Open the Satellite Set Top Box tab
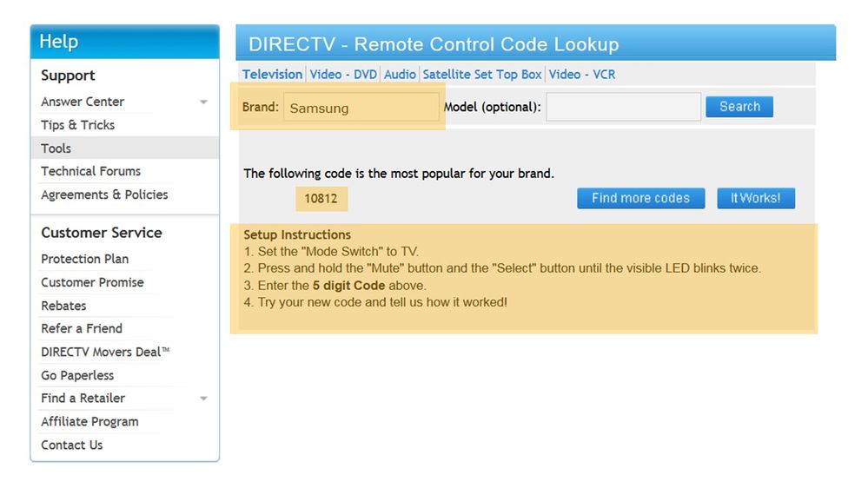Image resolution: width=868 pixels, height=488 pixels. point(482,75)
